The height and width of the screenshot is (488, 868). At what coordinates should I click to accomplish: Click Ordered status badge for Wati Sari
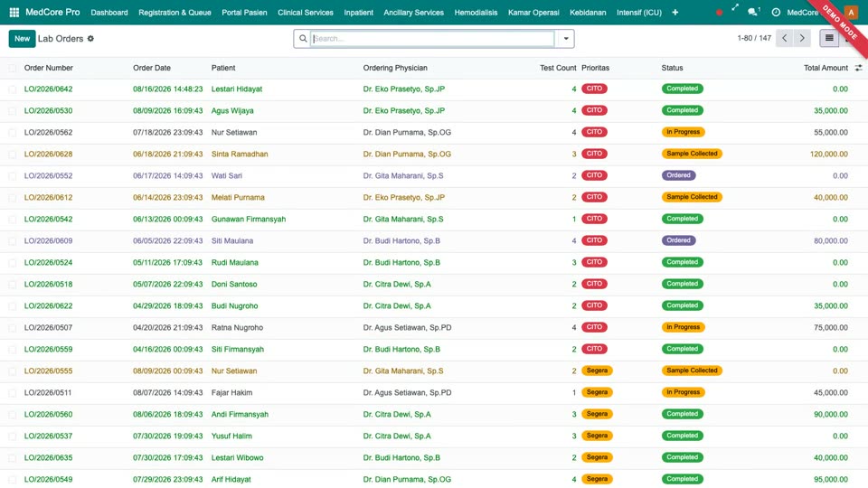pos(678,175)
